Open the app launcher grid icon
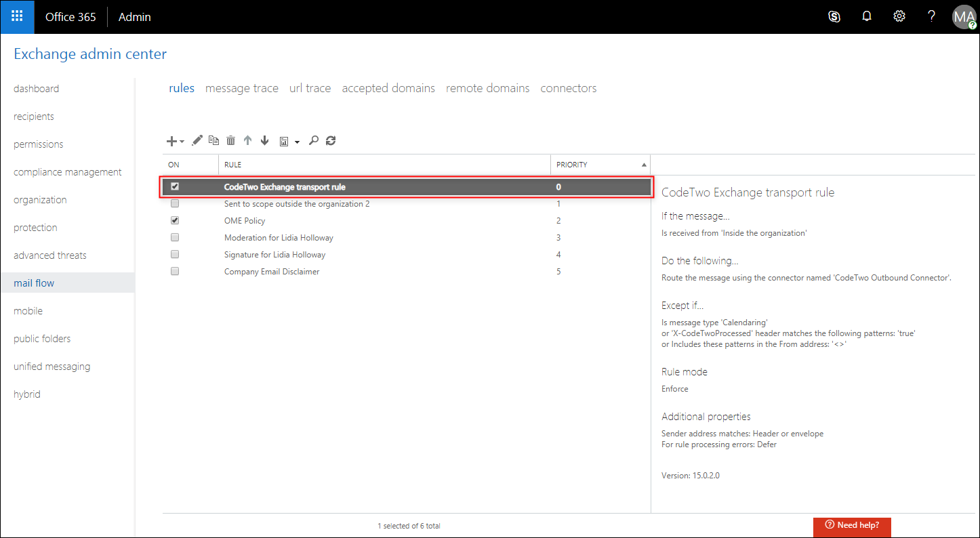Viewport: 980px width, 538px height. pyautogui.click(x=16, y=16)
